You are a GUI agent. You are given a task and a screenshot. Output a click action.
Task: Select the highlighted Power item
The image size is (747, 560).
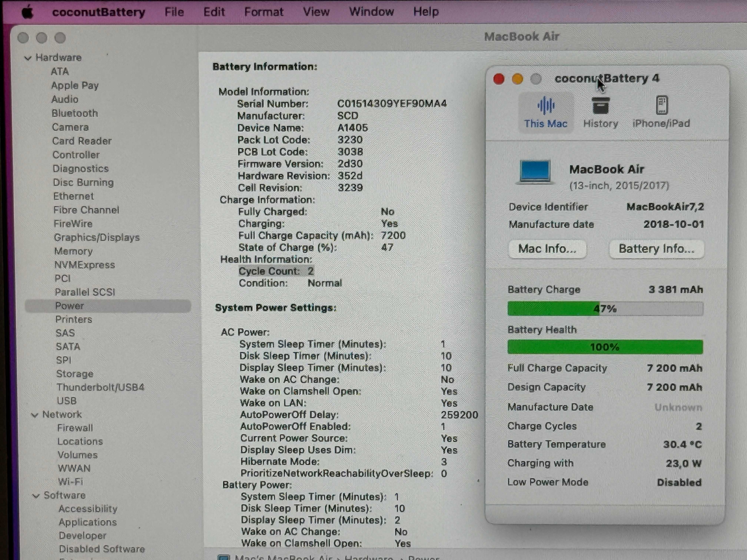pyautogui.click(x=108, y=306)
